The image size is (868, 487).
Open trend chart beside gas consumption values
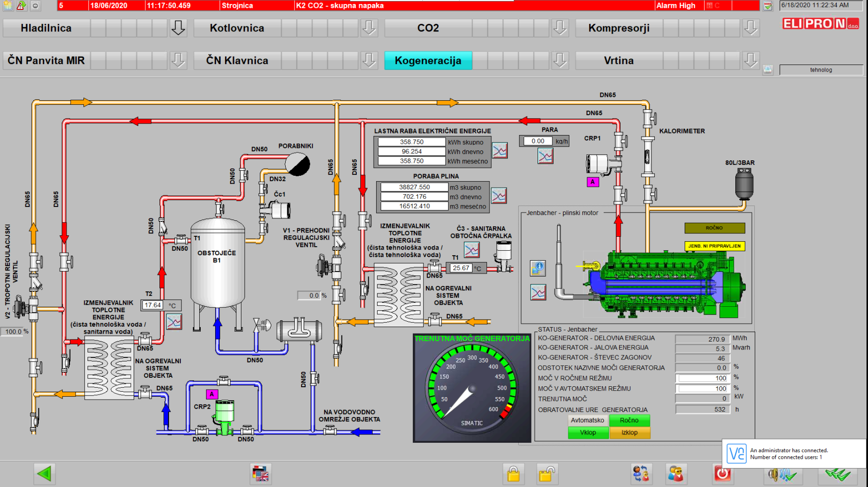point(499,196)
